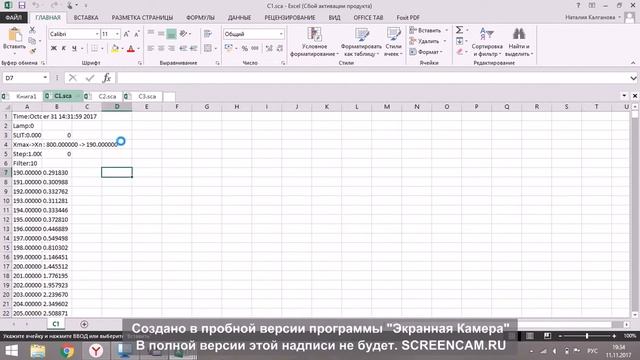The image size is (640, 360).
Task: Select cell B7 containing 0.291830
Action: pos(57,173)
